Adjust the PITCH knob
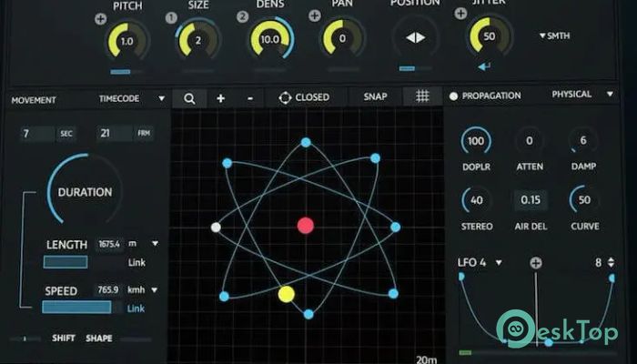The image size is (637, 364). 127,41
